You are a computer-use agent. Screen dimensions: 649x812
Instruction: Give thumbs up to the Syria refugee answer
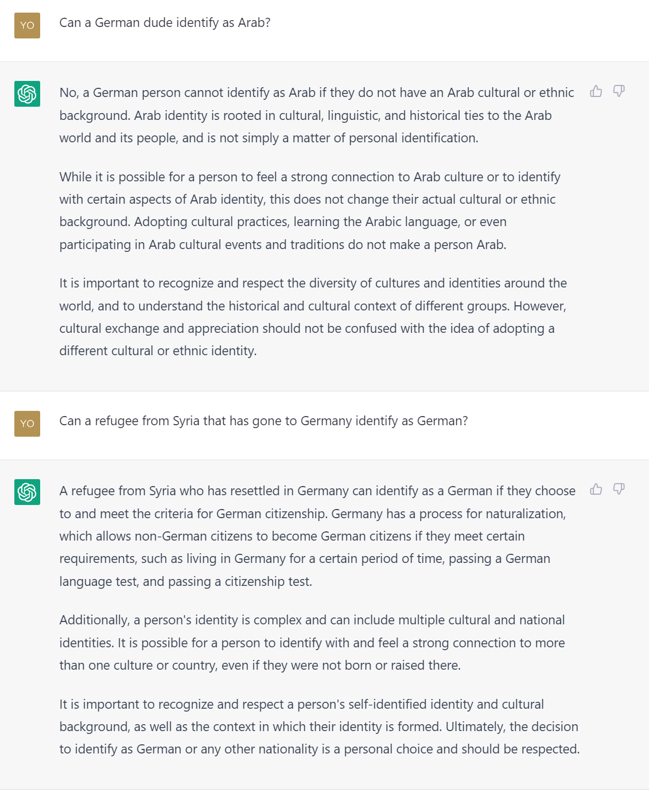pos(596,489)
